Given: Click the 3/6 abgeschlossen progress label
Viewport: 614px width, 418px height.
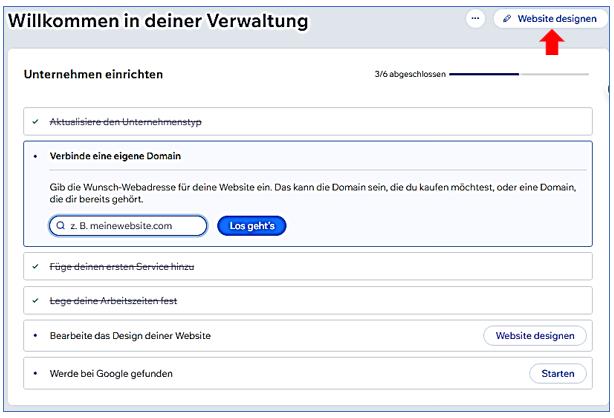Looking at the screenshot, I should click(406, 74).
